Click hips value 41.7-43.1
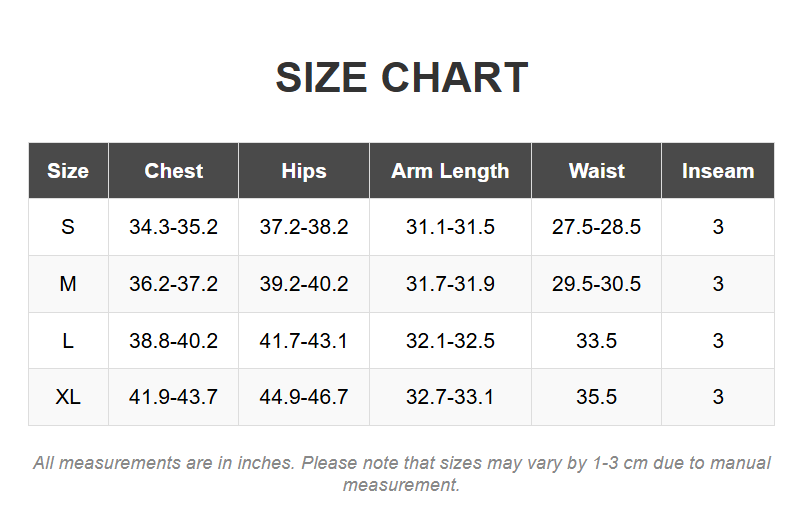Image resolution: width=795 pixels, height=532 pixels. (x=304, y=341)
